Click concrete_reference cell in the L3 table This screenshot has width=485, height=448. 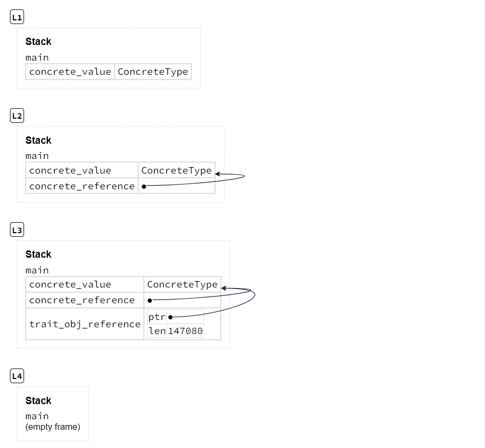tap(85, 300)
